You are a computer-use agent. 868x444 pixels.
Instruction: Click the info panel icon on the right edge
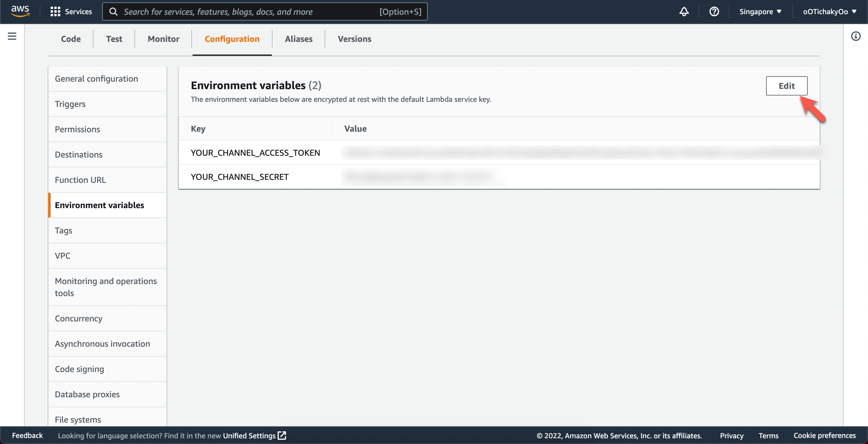[x=856, y=36]
